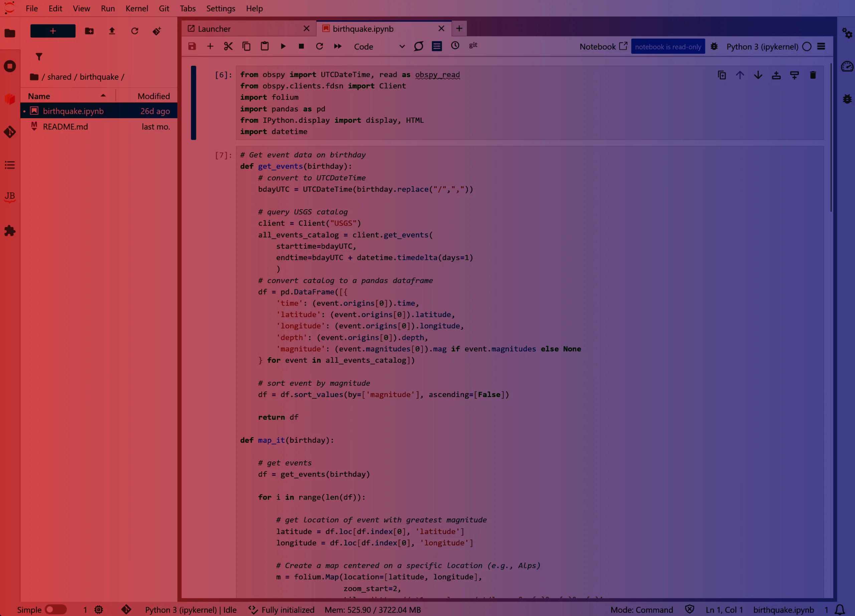Interrupt the kernel with stop button
The width and height of the screenshot is (855, 616).
[301, 46]
